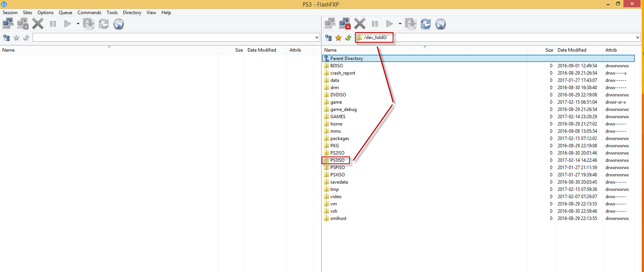Viewport: 644px width, 272px height.
Task: Expand the right transfer play button dropdown arrow
Action: click(x=400, y=24)
